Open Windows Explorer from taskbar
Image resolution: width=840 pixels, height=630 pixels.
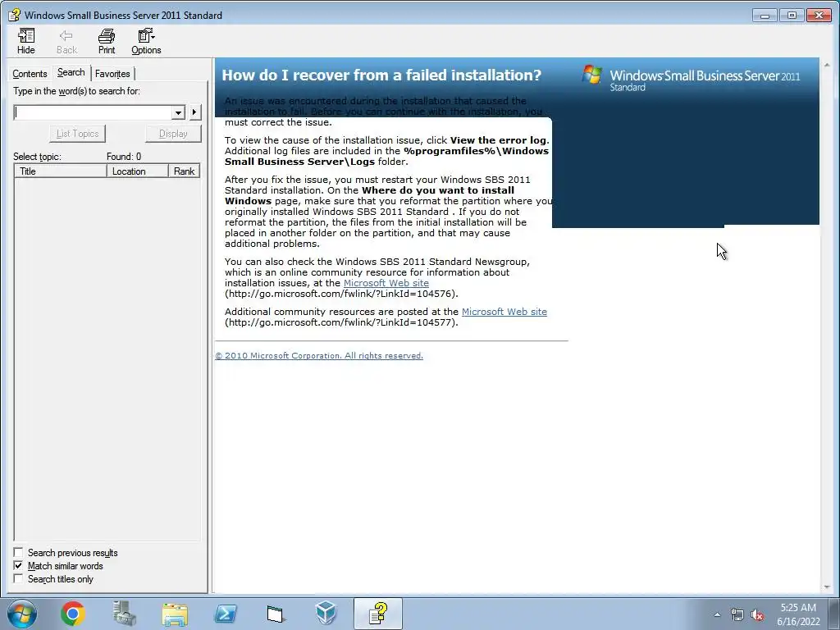click(175, 614)
